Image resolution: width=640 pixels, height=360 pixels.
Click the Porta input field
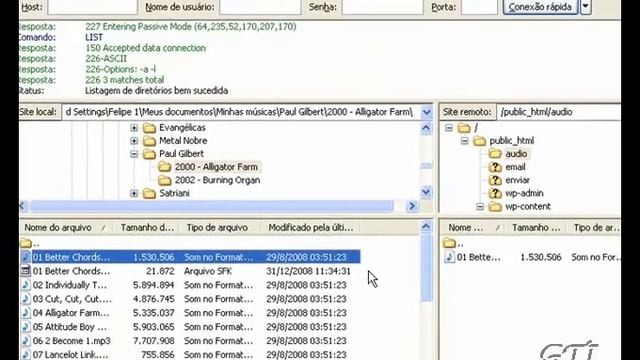pyautogui.click(x=479, y=7)
